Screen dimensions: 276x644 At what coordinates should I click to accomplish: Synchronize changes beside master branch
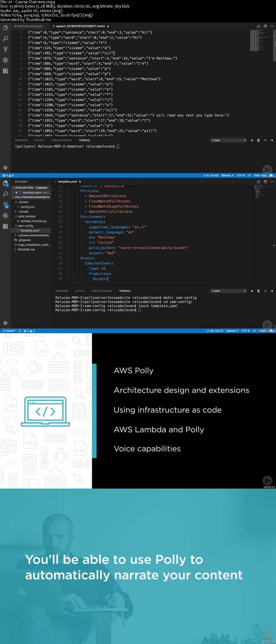point(20,331)
